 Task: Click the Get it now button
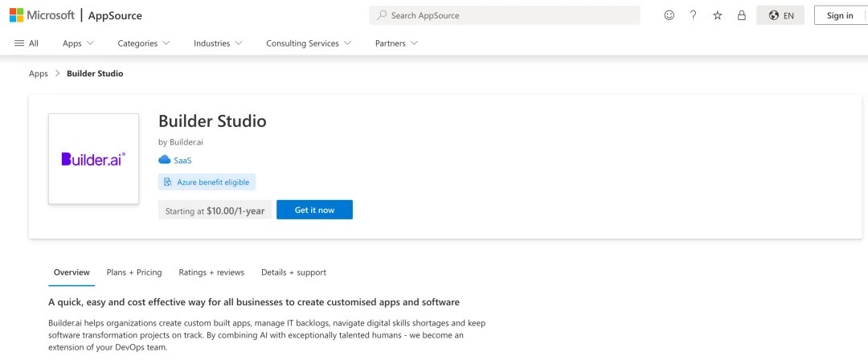click(x=314, y=210)
